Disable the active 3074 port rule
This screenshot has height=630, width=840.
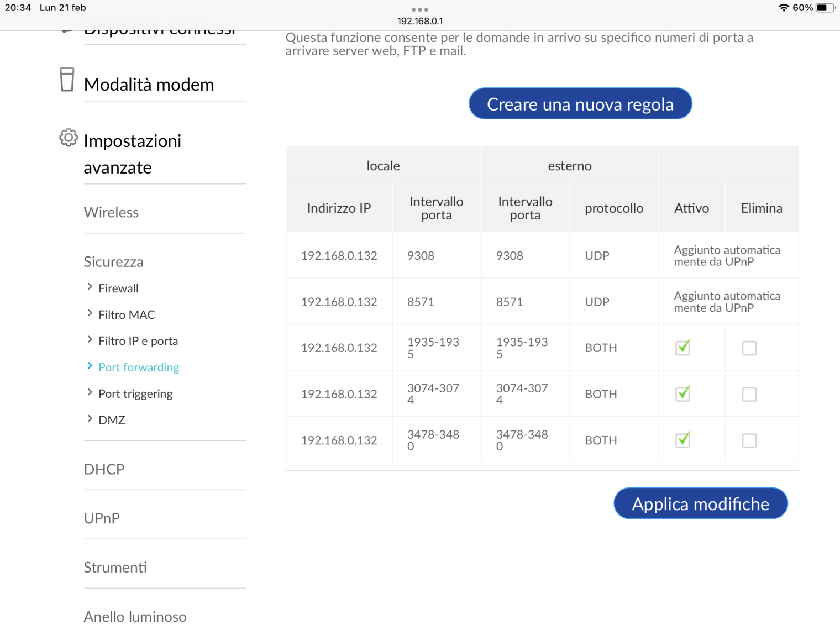pos(683,394)
